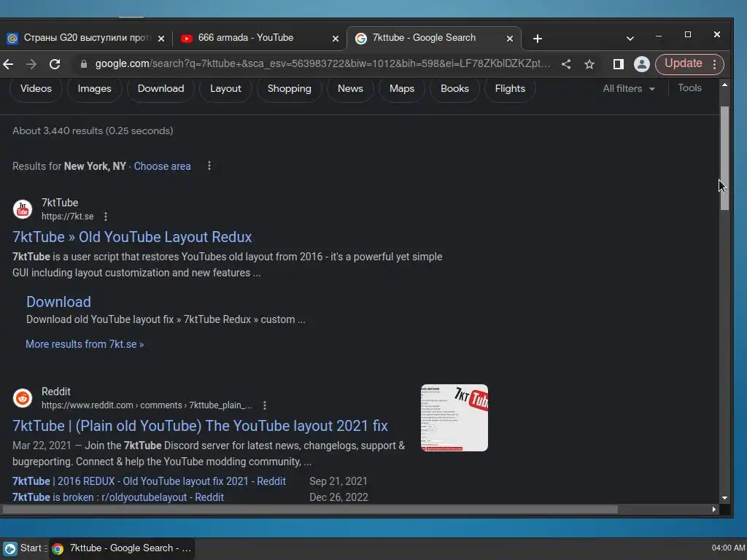Open options menu for Reddit result

pyautogui.click(x=265, y=405)
